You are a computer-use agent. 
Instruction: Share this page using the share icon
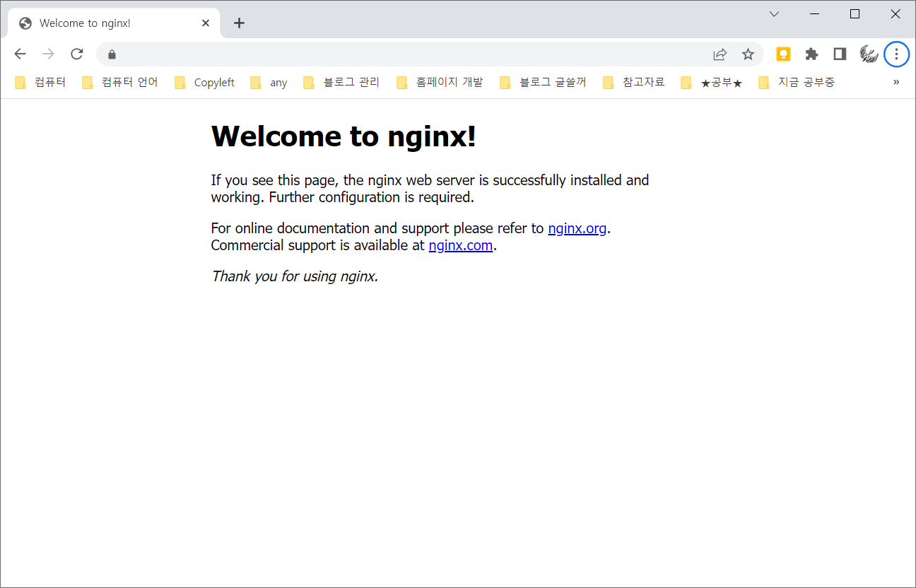click(720, 54)
